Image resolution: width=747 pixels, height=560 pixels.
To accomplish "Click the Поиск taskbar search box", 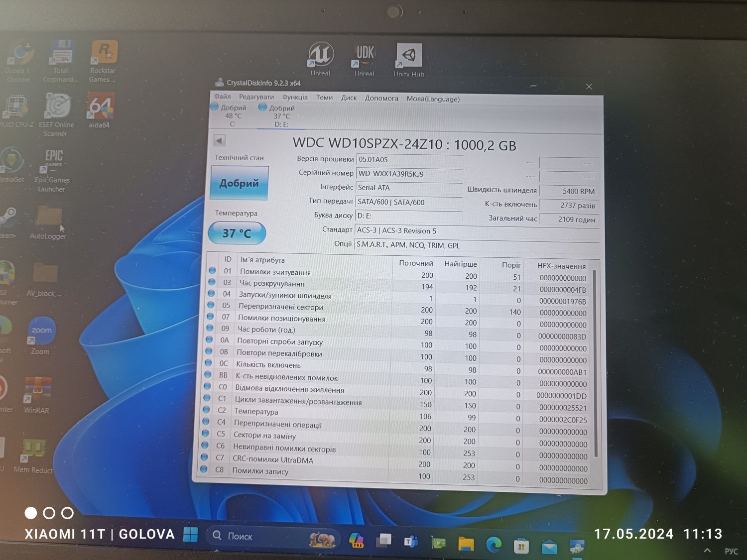I will [273, 537].
